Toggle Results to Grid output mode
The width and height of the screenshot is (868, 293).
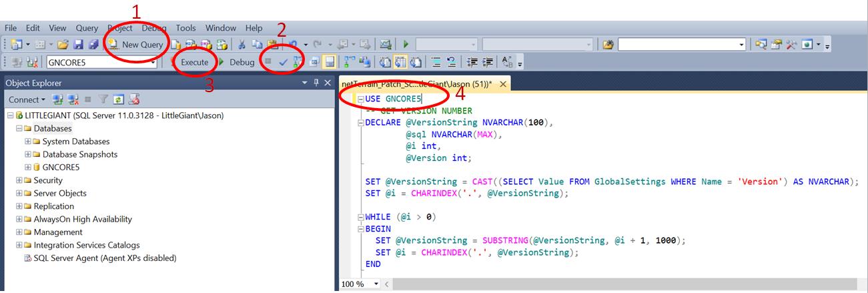(x=398, y=62)
